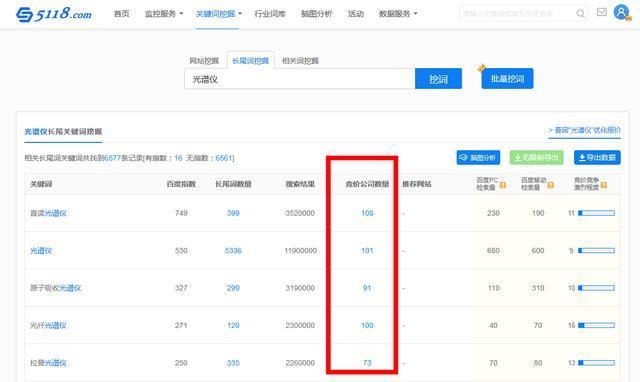Click the 搜索结果 column header

click(300, 184)
